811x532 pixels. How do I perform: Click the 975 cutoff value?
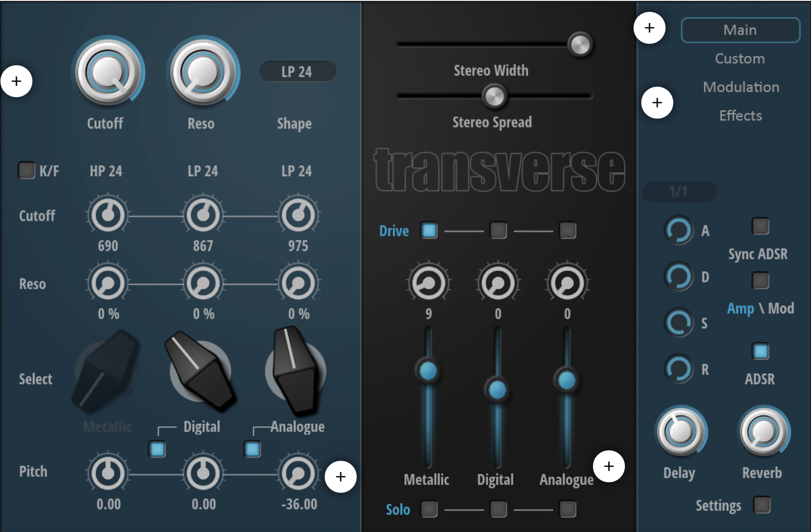click(298, 246)
